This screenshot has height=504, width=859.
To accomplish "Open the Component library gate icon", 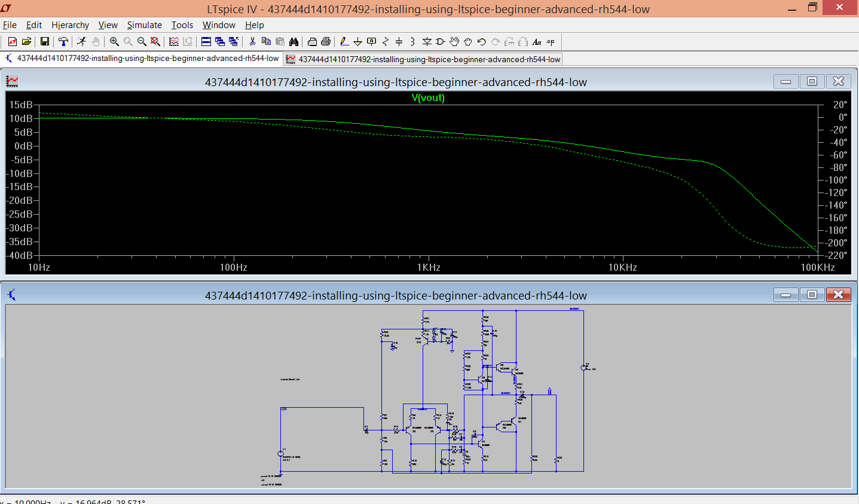I will tap(441, 41).
